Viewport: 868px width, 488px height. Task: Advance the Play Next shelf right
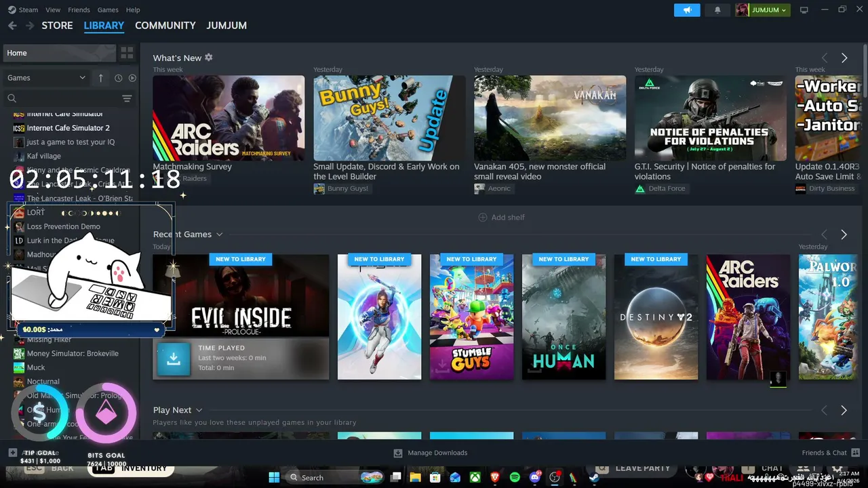(x=844, y=411)
